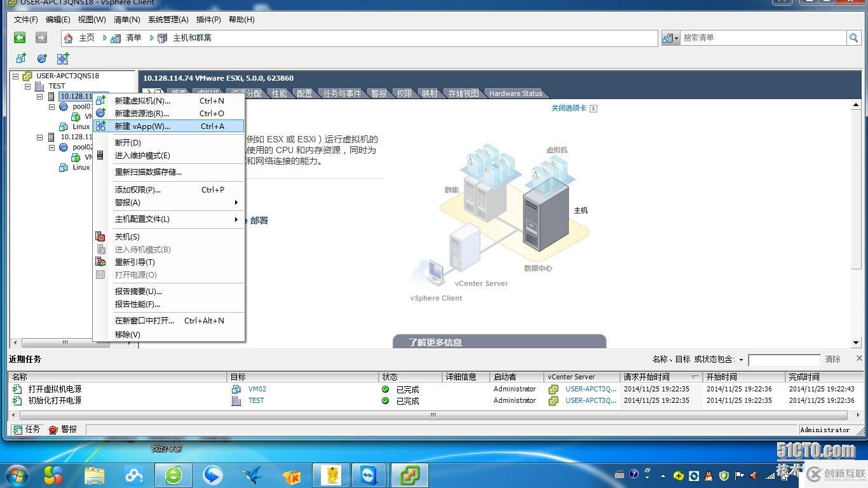Click the action center flag tray icon
The image size is (868, 488).
[739, 475]
